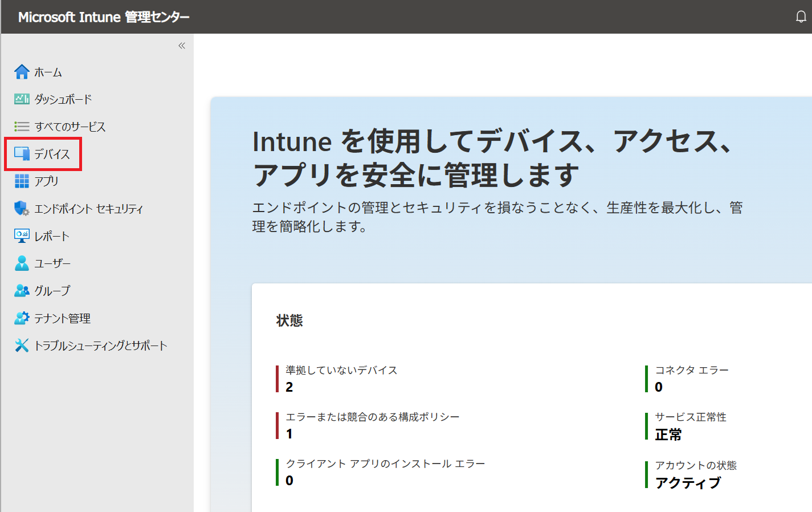Open 準拠していないデバイス status link

click(x=341, y=370)
